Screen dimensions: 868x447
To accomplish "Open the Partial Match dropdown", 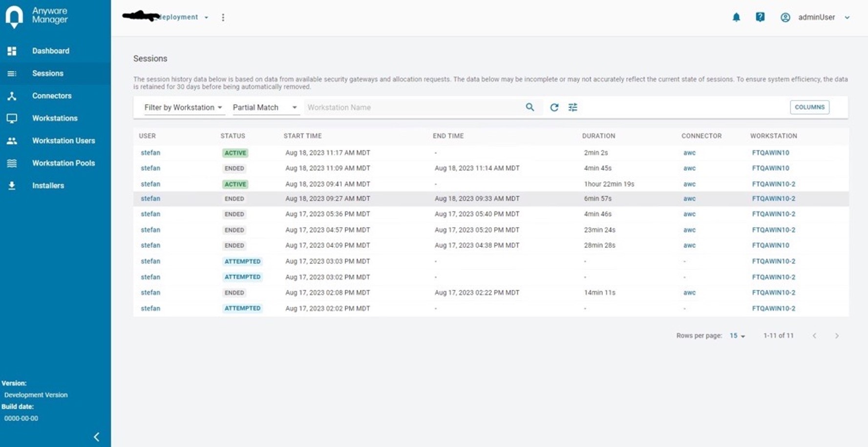I will 264,107.
